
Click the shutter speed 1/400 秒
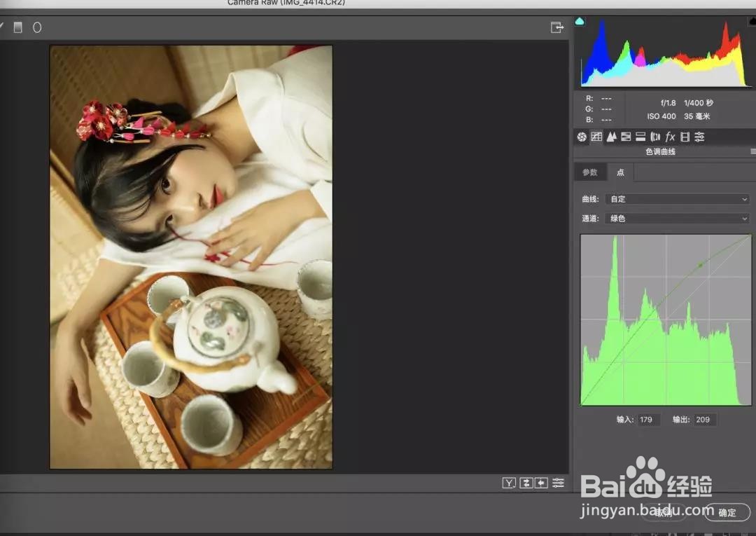(699, 103)
